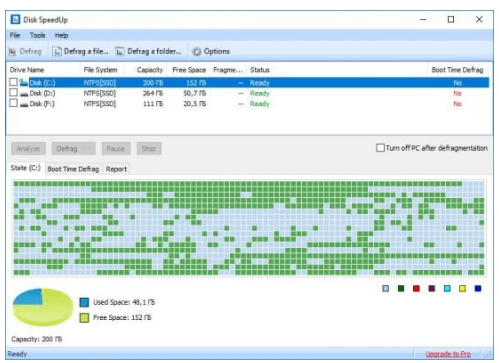
Task: Click the blue legend swatch
Action: coord(478,288)
